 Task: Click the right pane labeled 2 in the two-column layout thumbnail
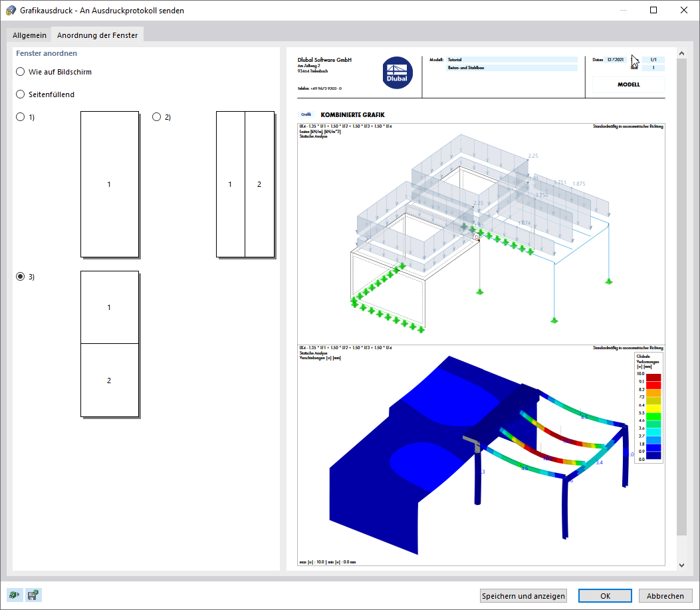coord(259,184)
